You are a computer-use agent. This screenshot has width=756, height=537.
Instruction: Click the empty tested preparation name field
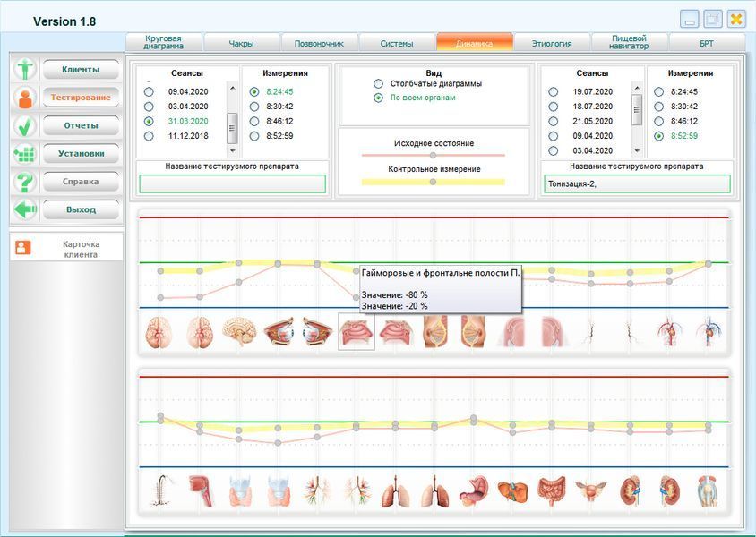tap(232, 184)
